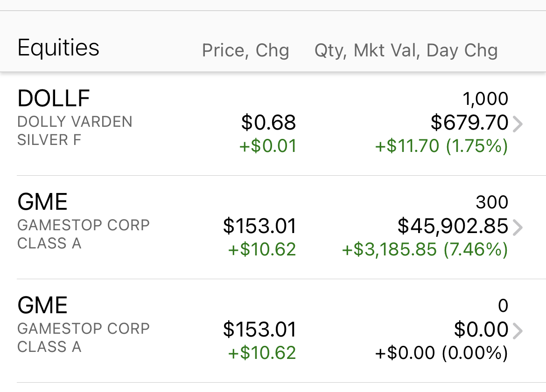Image resolution: width=546 pixels, height=392 pixels.
Task: Expand the 300-share GME position chevron
Action: [x=518, y=227]
